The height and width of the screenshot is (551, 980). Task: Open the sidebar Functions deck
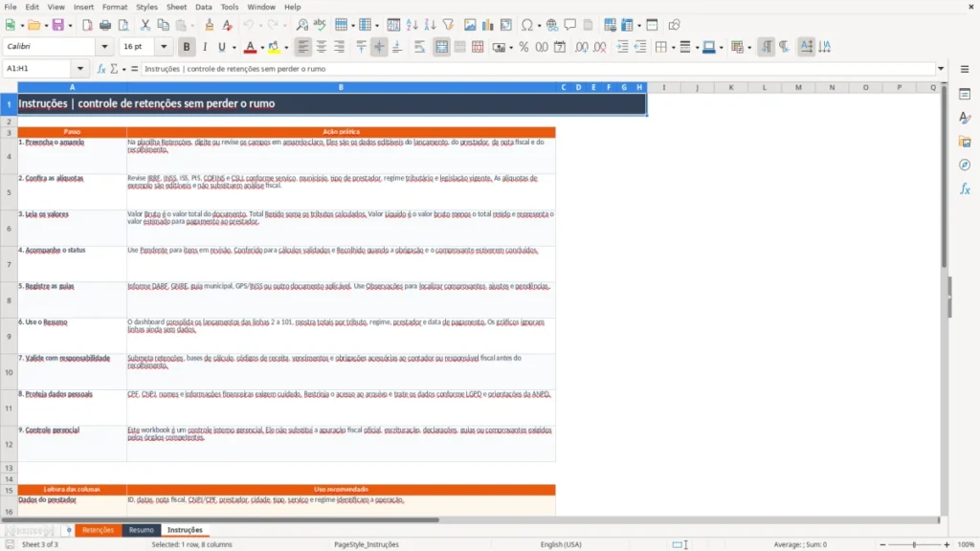pyautogui.click(x=965, y=188)
